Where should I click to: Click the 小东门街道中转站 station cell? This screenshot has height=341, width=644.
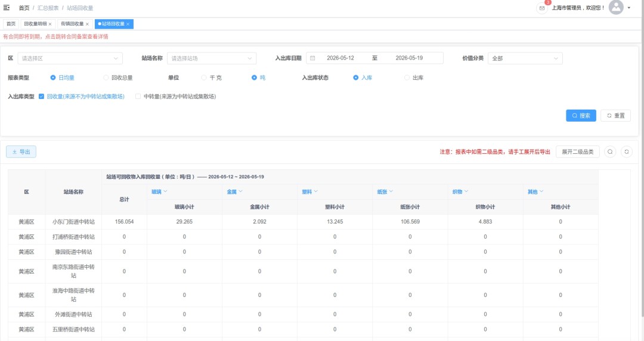[x=73, y=222]
